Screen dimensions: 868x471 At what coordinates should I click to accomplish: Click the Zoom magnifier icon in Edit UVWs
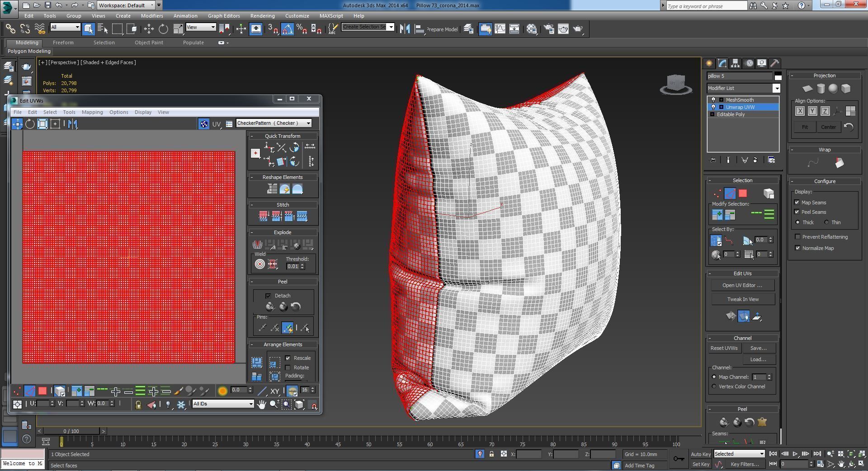pyautogui.click(x=274, y=405)
